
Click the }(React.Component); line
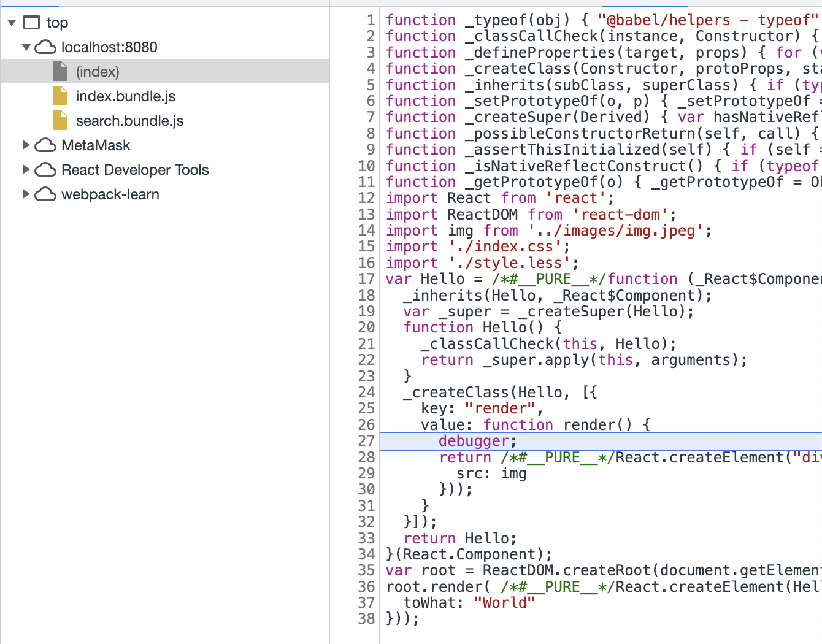point(469,554)
